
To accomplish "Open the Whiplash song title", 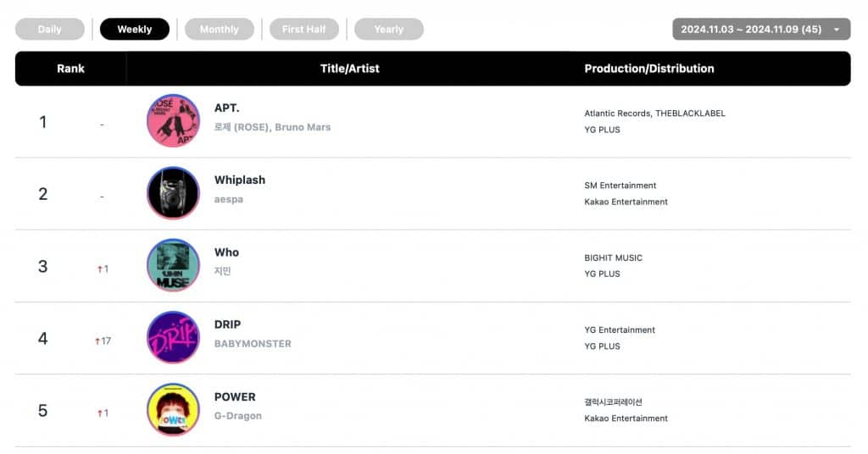I will 240,180.
